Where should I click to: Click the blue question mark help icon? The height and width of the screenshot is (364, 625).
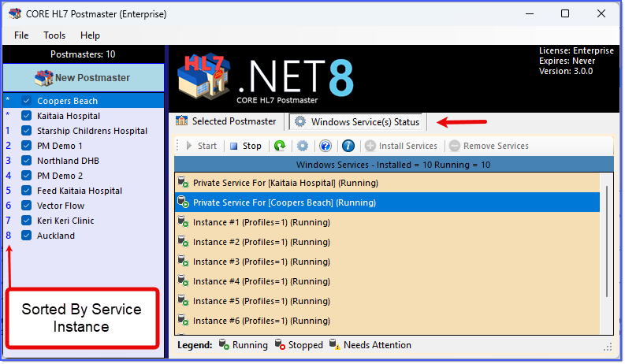pyautogui.click(x=326, y=146)
